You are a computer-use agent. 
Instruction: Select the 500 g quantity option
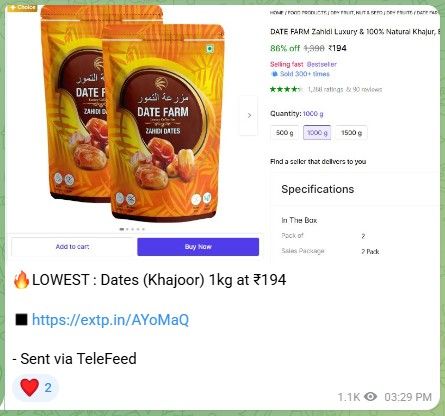click(284, 133)
